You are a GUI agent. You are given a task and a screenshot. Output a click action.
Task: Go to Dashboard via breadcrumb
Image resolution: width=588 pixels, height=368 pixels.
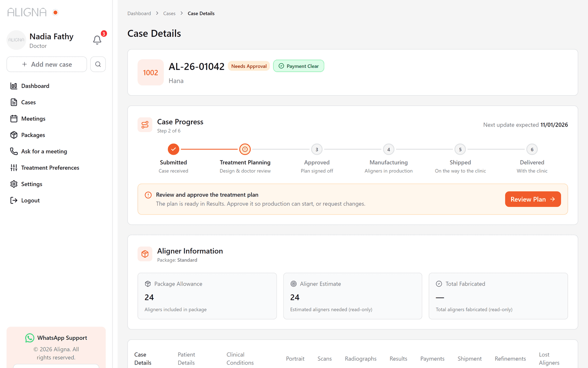[x=139, y=13]
